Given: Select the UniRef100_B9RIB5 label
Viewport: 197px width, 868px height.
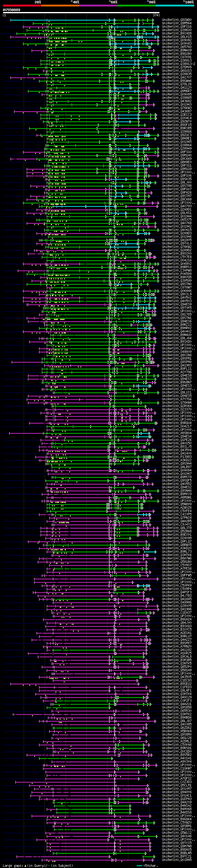Looking at the screenshot, I should click(177, 128).
